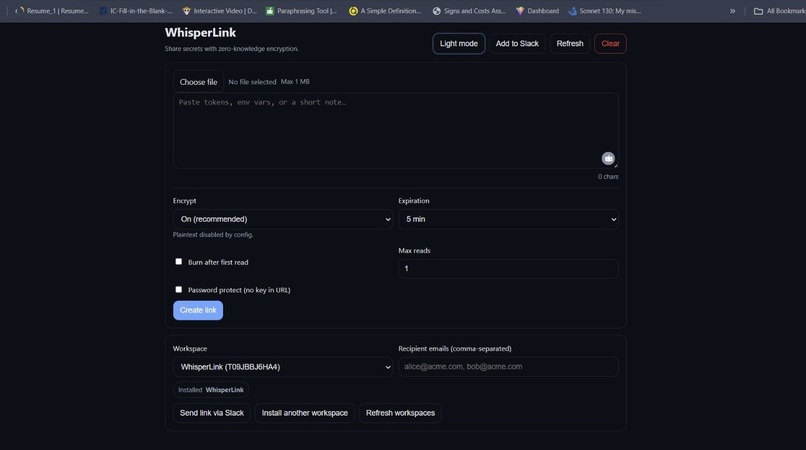Click the 'Max 1 MB' text
This screenshot has height=450, width=806.
[x=295, y=82]
